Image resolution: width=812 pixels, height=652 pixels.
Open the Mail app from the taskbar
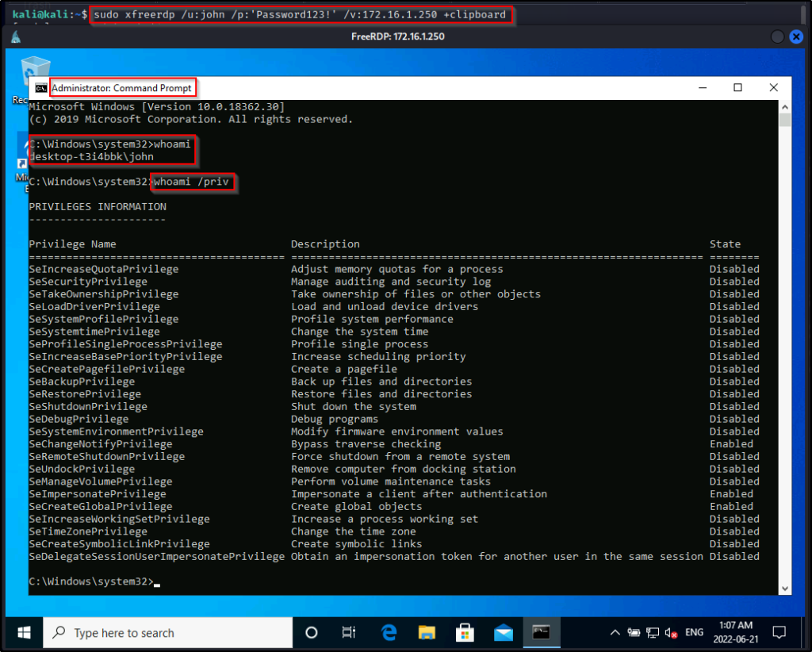coord(503,632)
